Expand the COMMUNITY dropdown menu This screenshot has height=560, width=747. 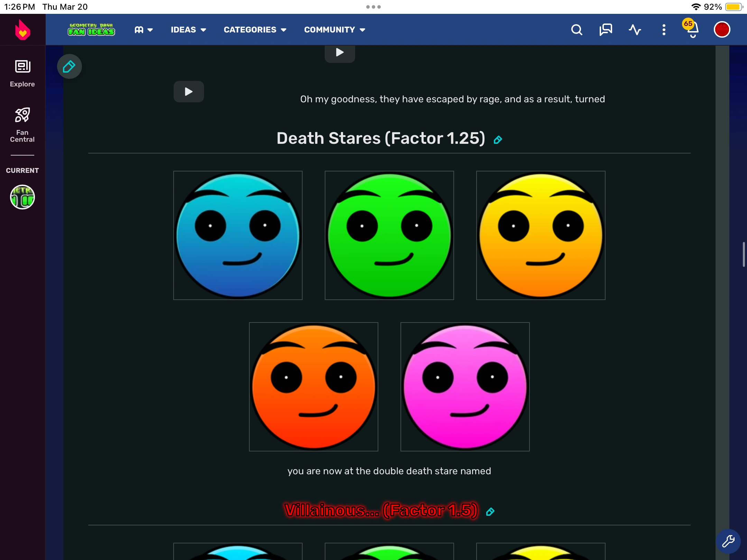334,30
